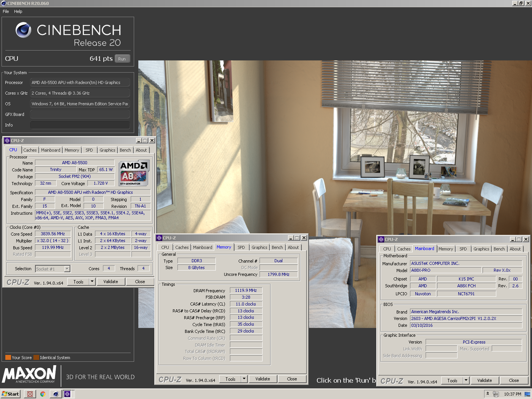Click the brown Identical System legend swatch
The height and width of the screenshot is (399, 532).
click(36, 358)
